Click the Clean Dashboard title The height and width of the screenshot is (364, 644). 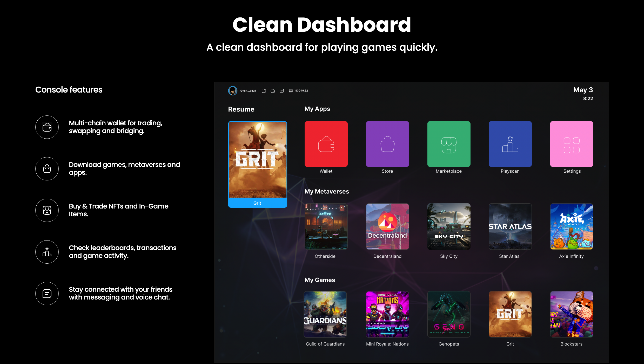point(322,25)
